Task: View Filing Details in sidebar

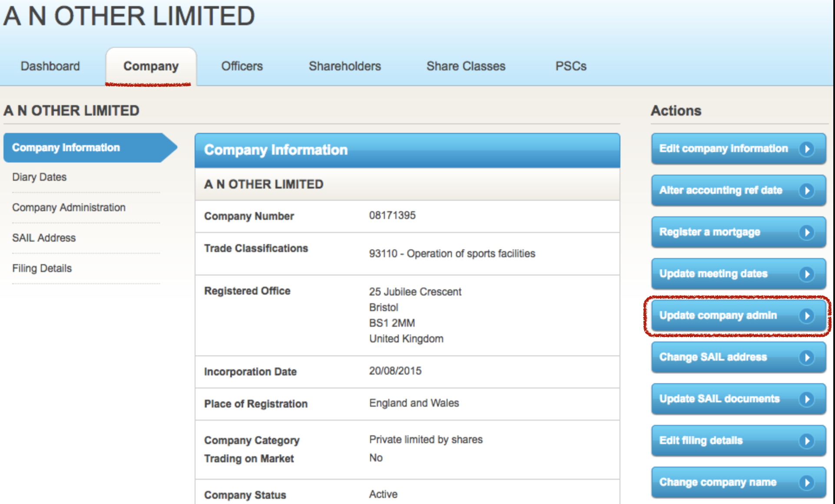Action: (42, 269)
